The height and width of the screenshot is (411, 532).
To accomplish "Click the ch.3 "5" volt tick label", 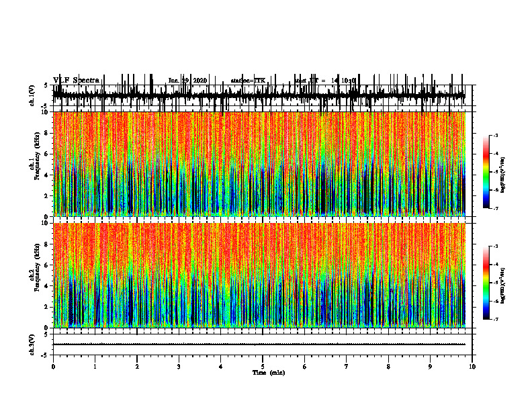I will click(46, 334).
